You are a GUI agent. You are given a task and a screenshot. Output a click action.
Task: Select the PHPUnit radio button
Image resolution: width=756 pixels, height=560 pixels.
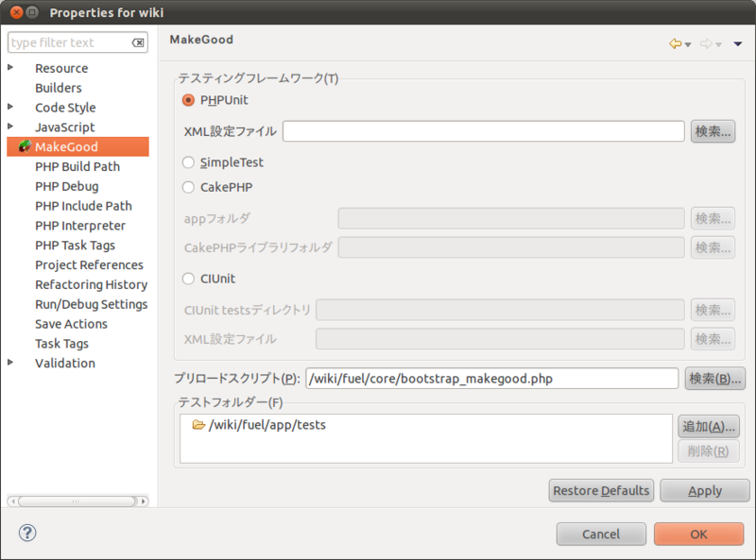point(188,100)
